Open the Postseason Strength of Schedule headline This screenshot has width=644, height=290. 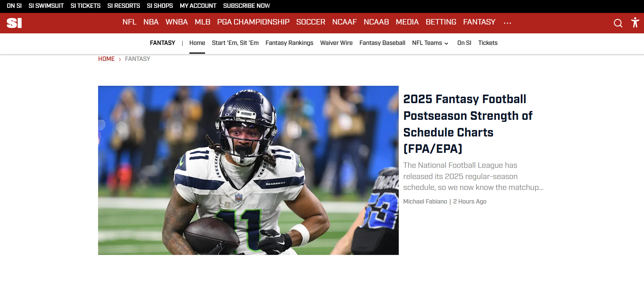point(468,124)
